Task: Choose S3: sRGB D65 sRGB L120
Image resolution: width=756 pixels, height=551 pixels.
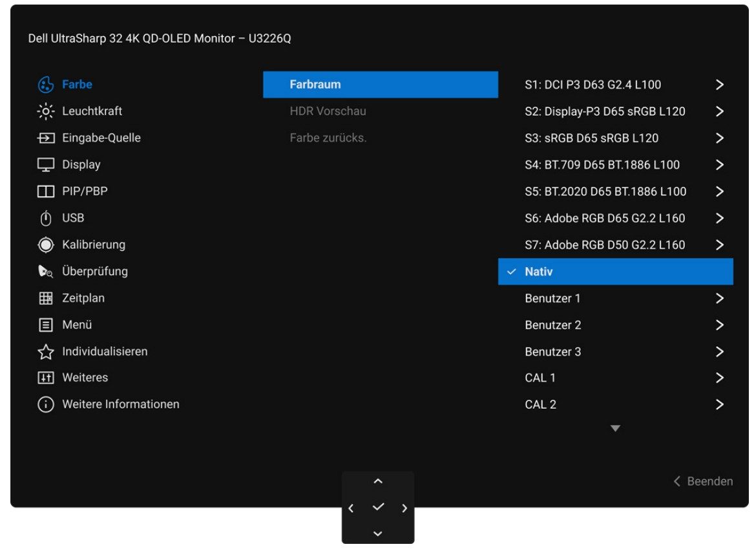Action: pyautogui.click(x=592, y=138)
